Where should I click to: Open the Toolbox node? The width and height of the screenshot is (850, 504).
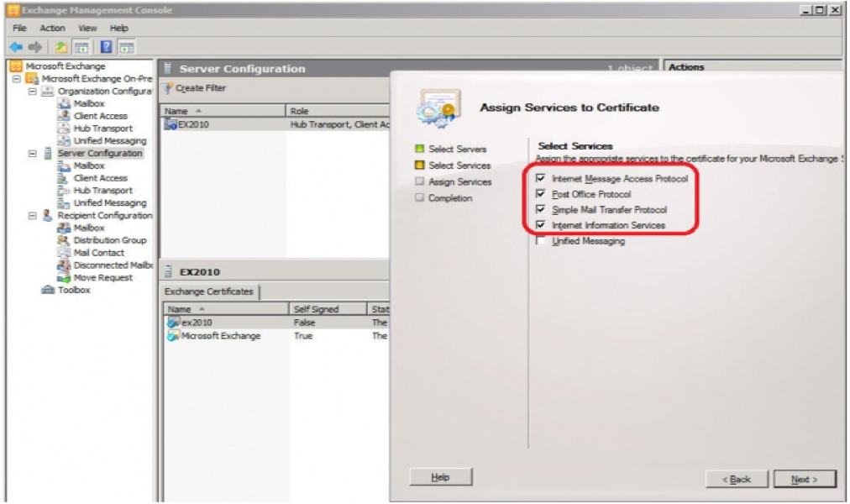[74, 291]
